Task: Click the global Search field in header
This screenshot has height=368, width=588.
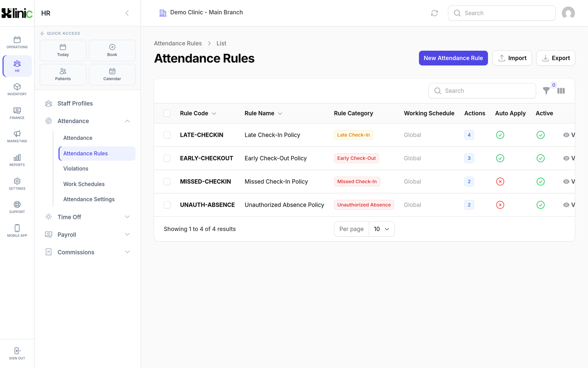Action: (502, 13)
